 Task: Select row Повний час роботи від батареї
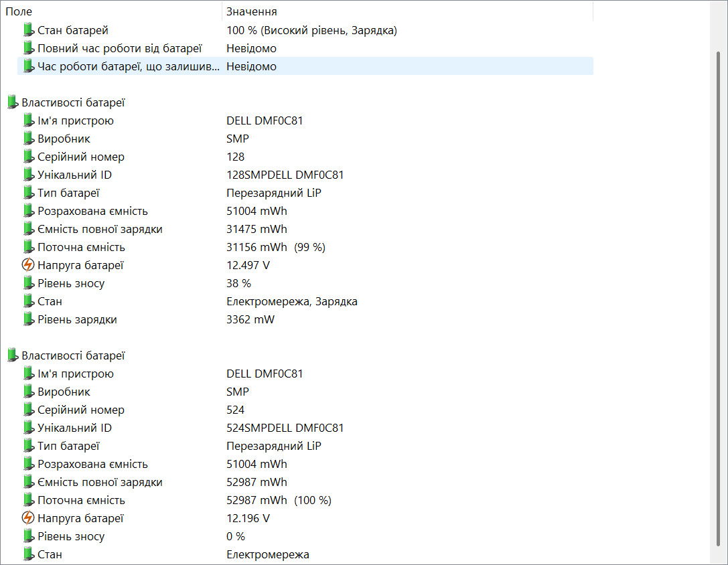(x=305, y=48)
